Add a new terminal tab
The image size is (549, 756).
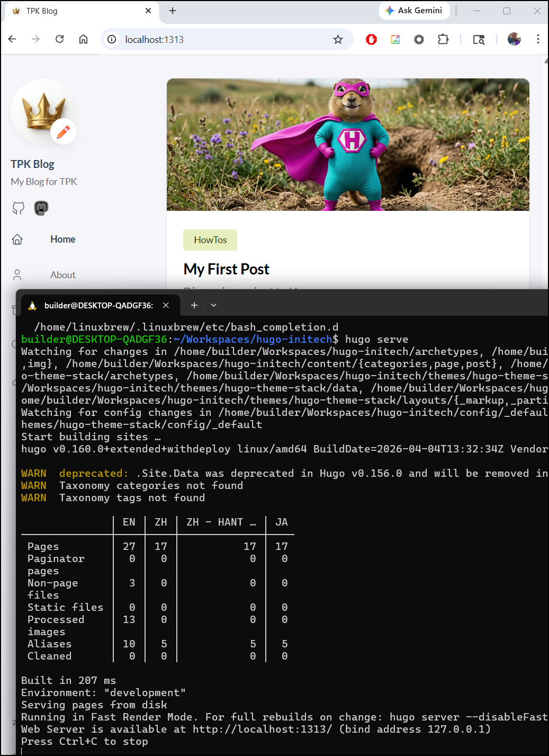tap(194, 305)
